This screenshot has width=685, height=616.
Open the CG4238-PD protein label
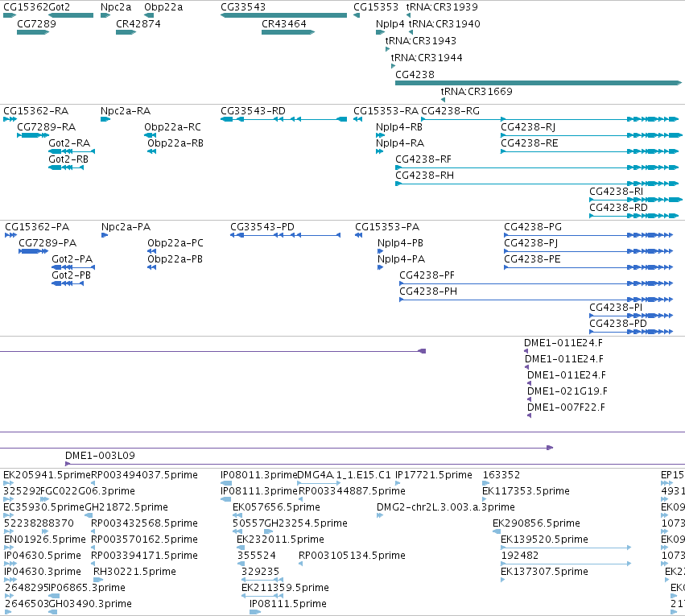pos(618,325)
